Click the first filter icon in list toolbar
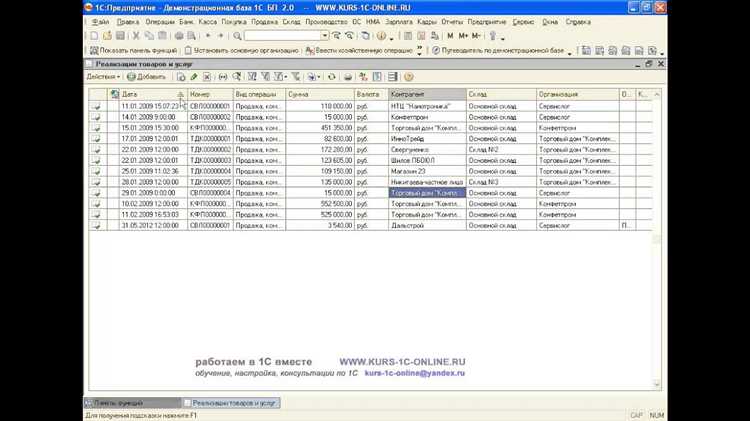This screenshot has height=421, width=750. coord(252,77)
